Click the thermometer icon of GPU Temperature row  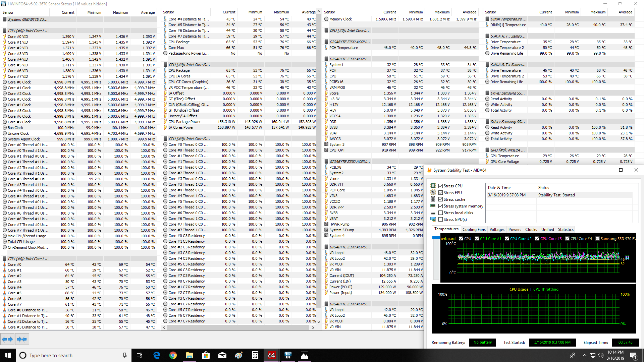click(487, 156)
